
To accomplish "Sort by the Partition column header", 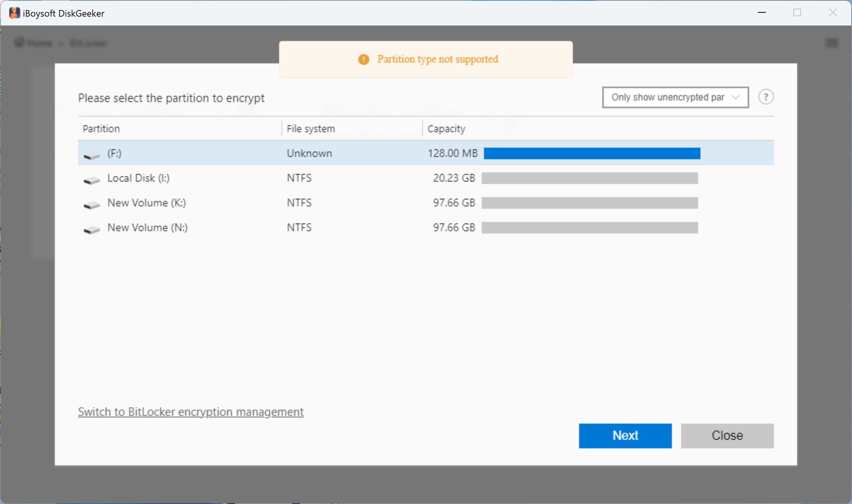I will pyautogui.click(x=101, y=129).
